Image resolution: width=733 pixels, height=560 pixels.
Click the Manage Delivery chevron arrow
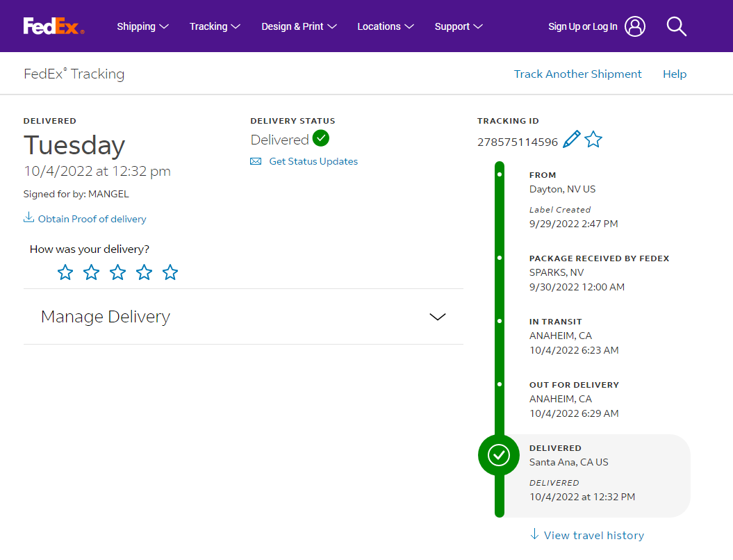click(x=438, y=317)
